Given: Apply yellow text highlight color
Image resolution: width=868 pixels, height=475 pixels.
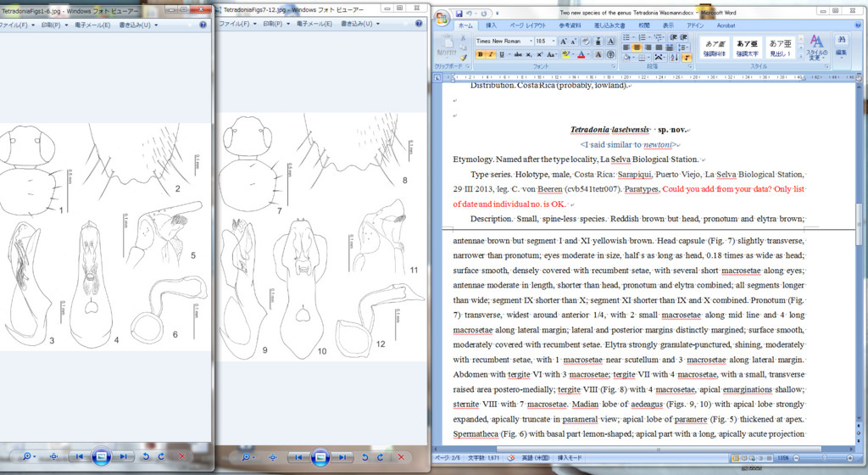Looking at the screenshot, I should coord(565,54).
